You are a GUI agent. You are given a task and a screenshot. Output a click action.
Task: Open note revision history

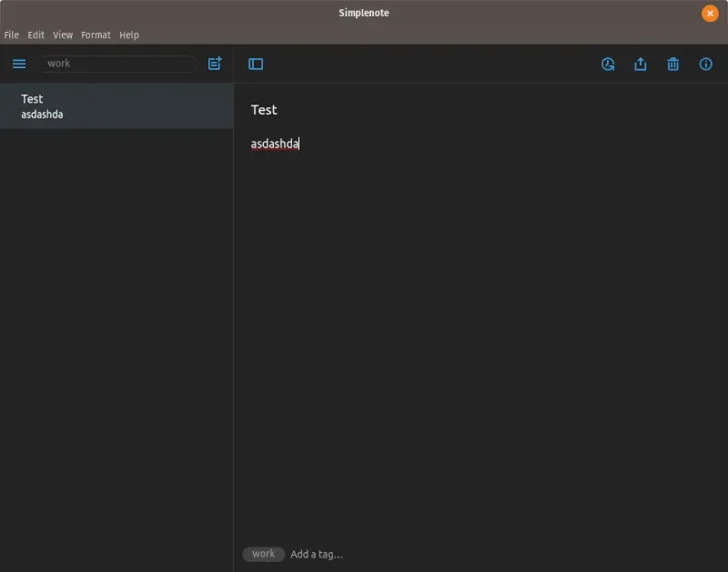click(x=608, y=64)
